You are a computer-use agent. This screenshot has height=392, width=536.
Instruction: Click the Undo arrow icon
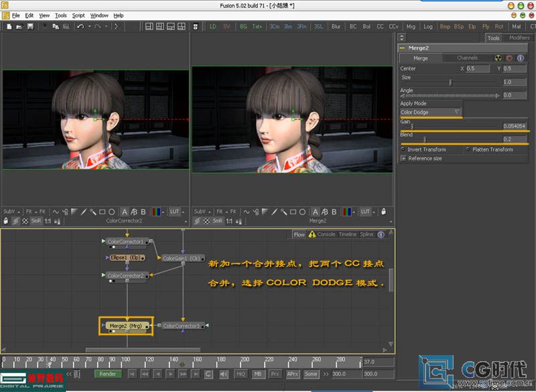[x=80, y=27]
